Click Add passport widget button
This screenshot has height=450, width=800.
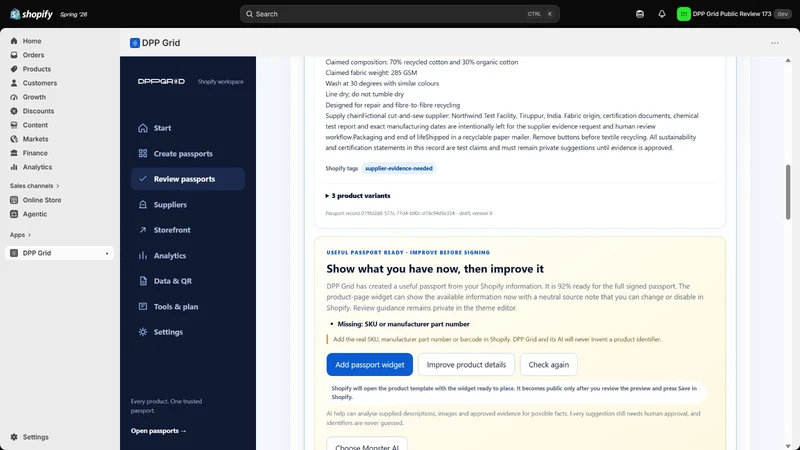point(369,364)
